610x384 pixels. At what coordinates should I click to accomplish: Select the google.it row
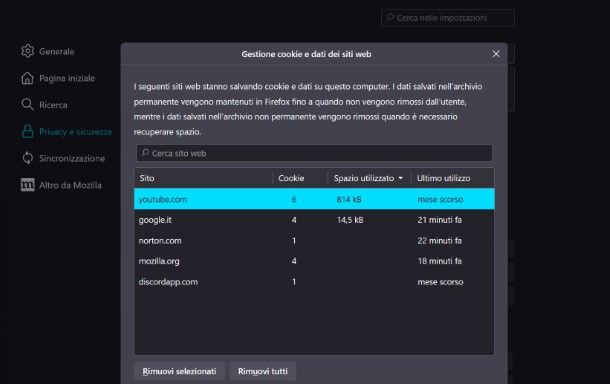coord(314,220)
